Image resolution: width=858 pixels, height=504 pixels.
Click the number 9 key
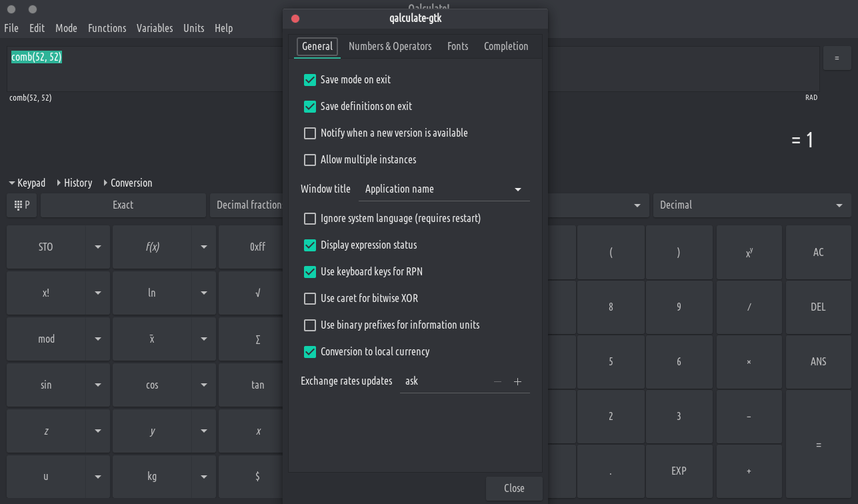pos(679,307)
